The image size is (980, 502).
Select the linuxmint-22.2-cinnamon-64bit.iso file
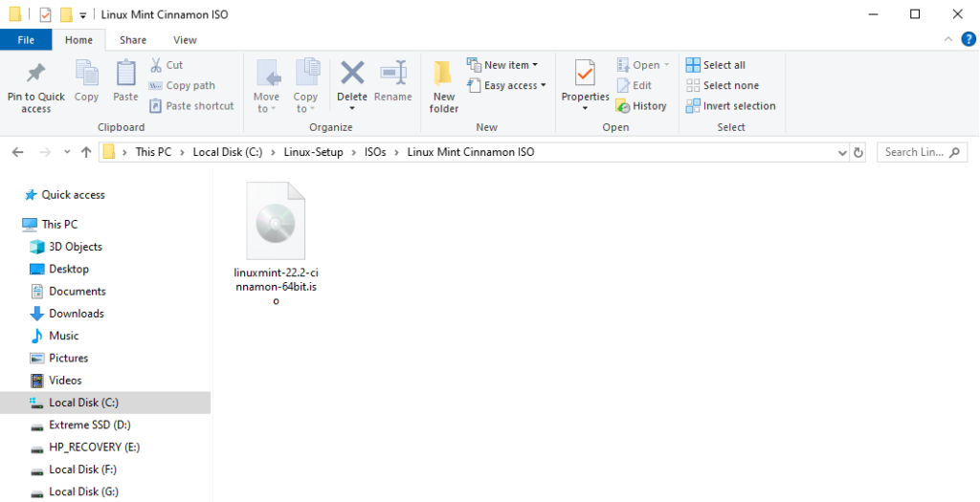[x=276, y=239]
